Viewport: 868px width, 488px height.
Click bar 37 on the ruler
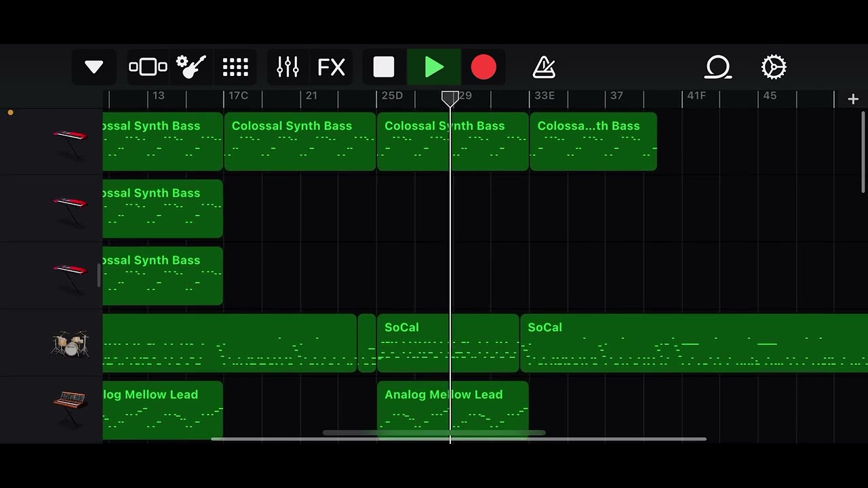616,96
